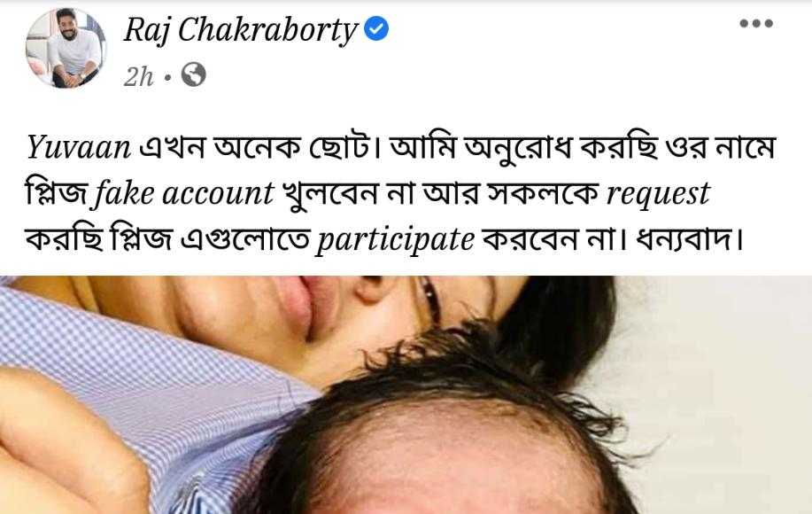
Task: Click the word request in the post
Action: (658, 195)
